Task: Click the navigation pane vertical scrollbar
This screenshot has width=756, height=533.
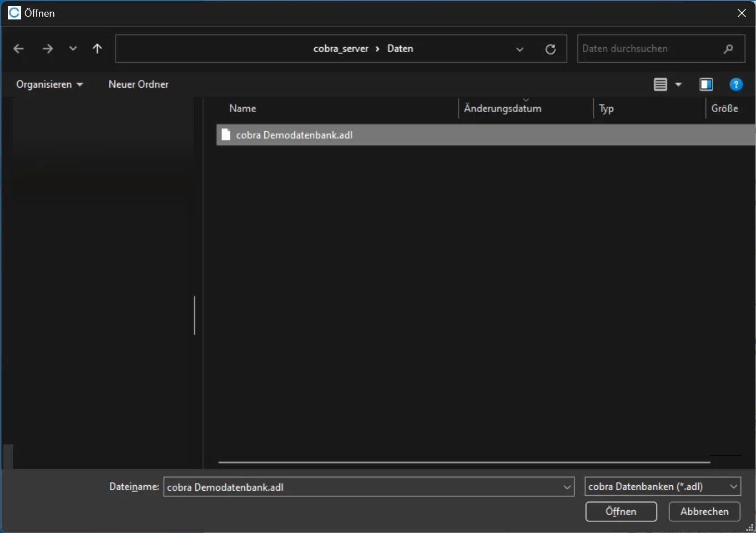Action: pyautogui.click(x=194, y=315)
